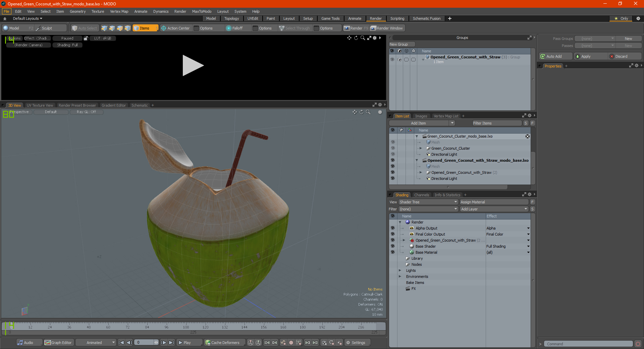Open the Add Layer dropdown
The width and height of the screenshot is (644, 349).
tap(494, 209)
